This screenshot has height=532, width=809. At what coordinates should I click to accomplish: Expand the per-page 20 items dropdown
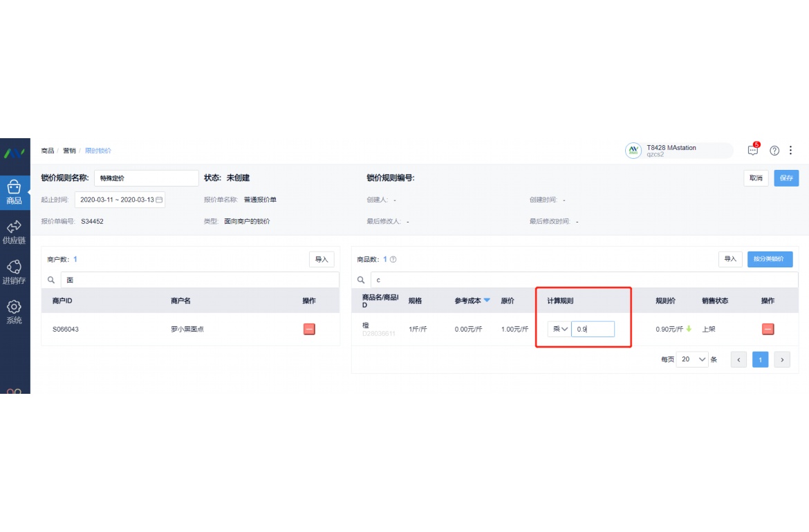pos(692,359)
